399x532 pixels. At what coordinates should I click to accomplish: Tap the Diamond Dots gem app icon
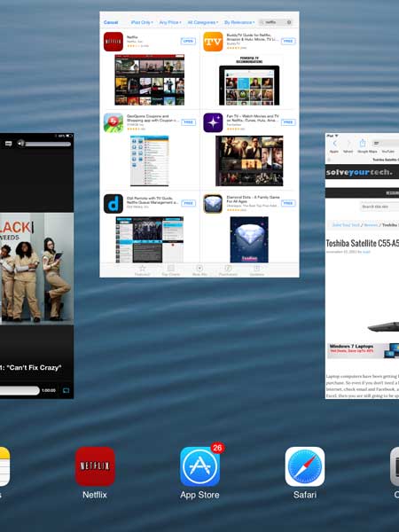tap(213, 204)
